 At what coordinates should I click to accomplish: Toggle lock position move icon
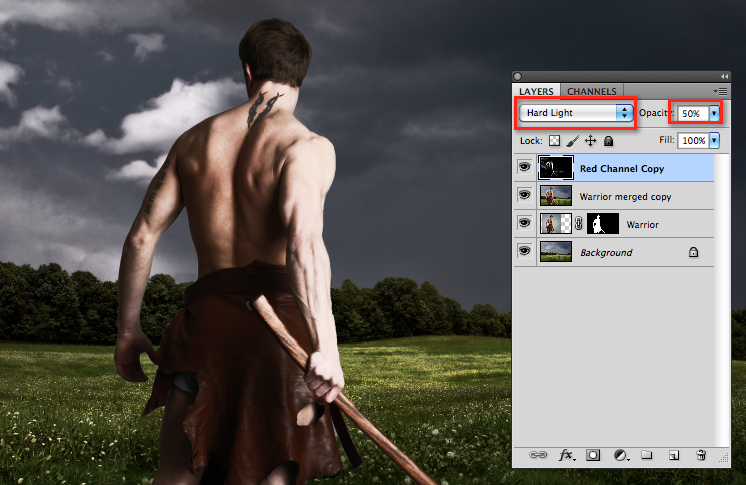[x=590, y=140]
